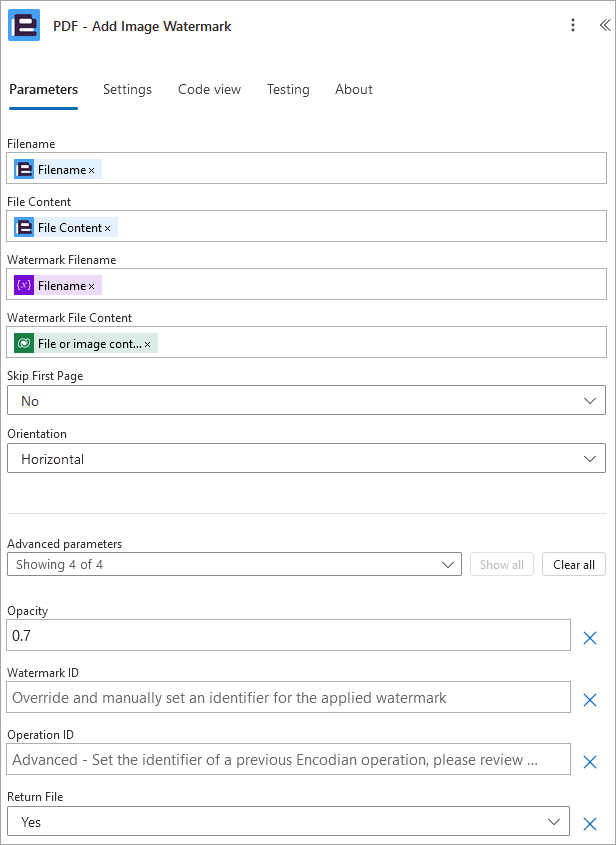Open the three-dot more options menu

(573, 25)
